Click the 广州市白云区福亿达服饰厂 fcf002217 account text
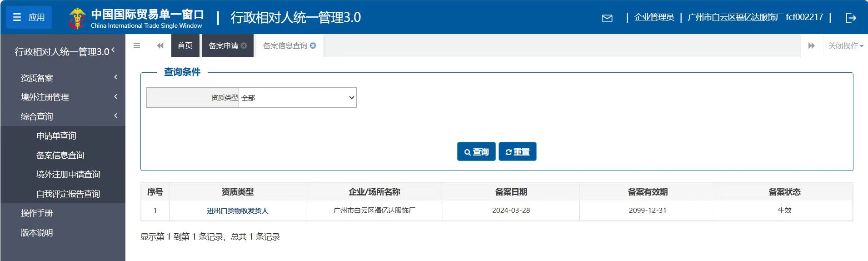 pos(755,17)
